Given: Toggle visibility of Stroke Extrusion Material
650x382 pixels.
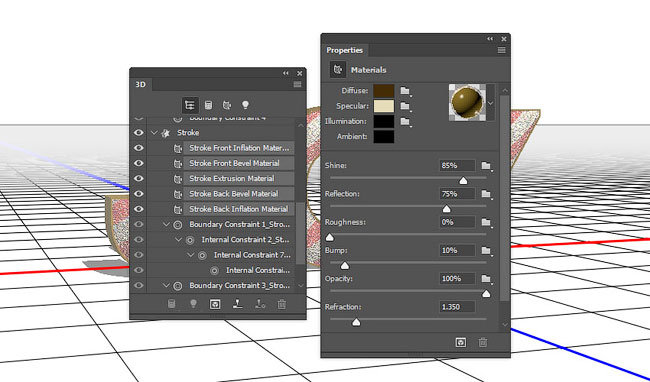Looking at the screenshot, I should [138, 179].
